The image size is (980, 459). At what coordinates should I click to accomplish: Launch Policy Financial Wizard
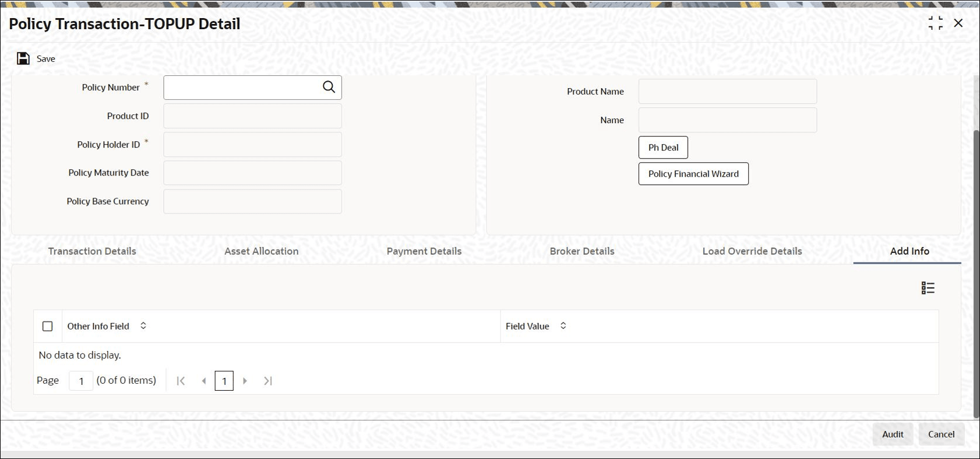tap(693, 174)
